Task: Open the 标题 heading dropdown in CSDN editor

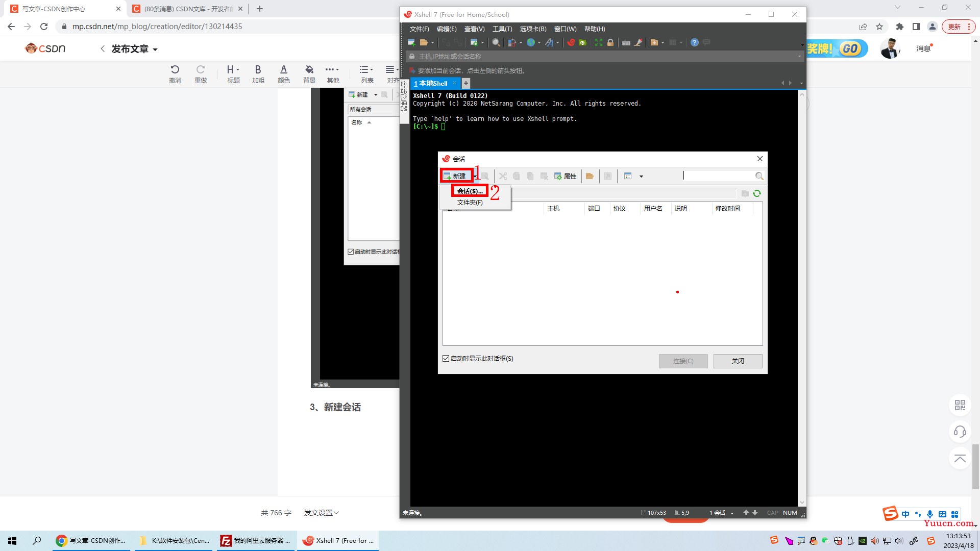Action: pos(233,74)
